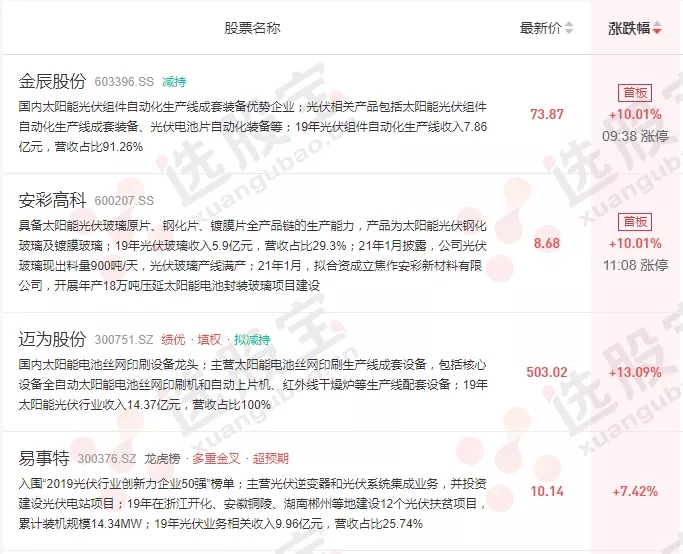Viewport: 683px width, 554px height.
Task: Click 首板 badge for 金辰股份
Action: coord(635,93)
